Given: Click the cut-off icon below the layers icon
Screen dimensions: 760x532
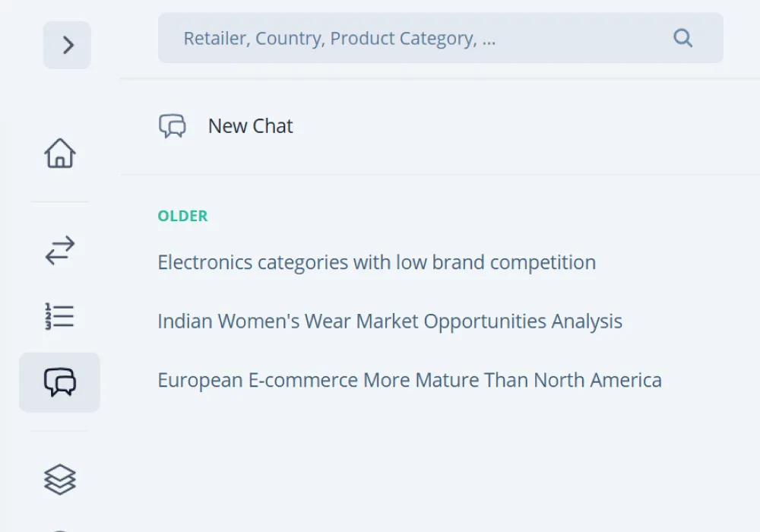Looking at the screenshot, I should tap(60, 529).
